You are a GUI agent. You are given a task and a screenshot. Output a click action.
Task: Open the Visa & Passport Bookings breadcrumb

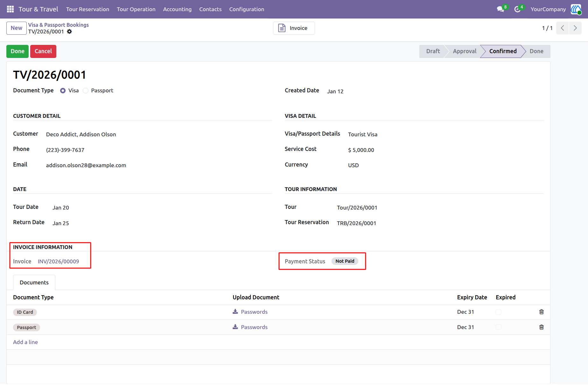pyautogui.click(x=59, y=25)
